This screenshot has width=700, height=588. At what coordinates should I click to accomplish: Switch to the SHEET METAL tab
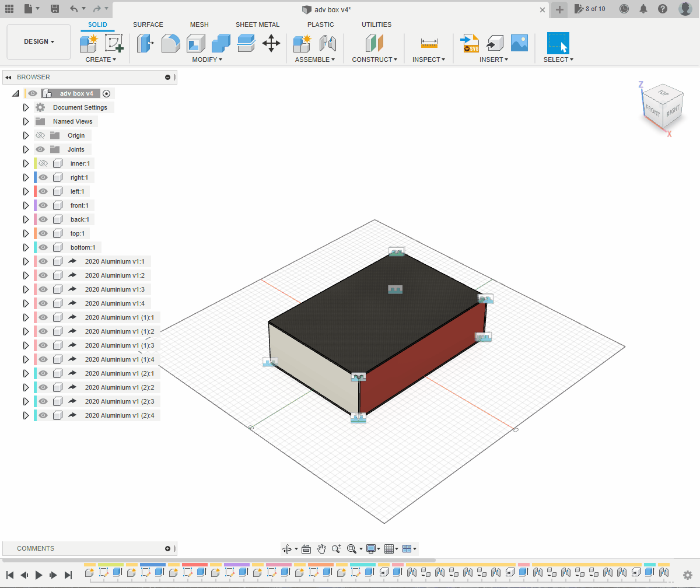tap(257, 24)
